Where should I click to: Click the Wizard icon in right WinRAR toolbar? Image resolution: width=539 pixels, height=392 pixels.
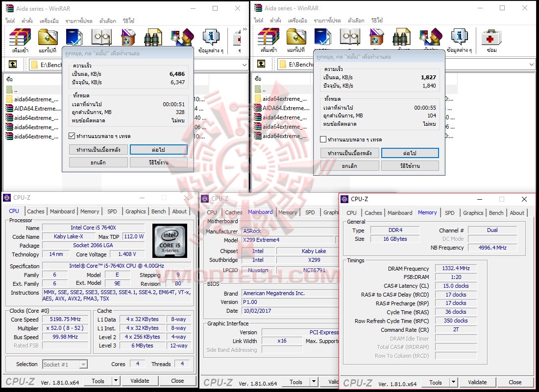[x=431, y=37]
